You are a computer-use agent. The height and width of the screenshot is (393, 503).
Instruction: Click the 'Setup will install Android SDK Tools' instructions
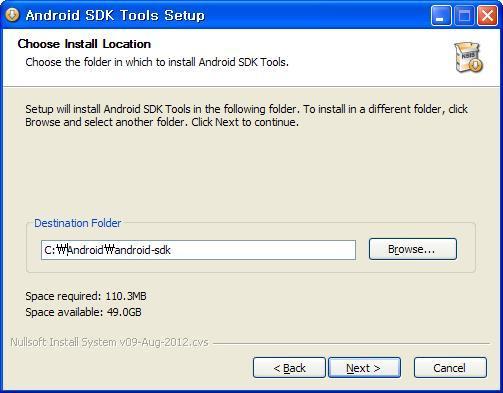(x=247, y=115)
